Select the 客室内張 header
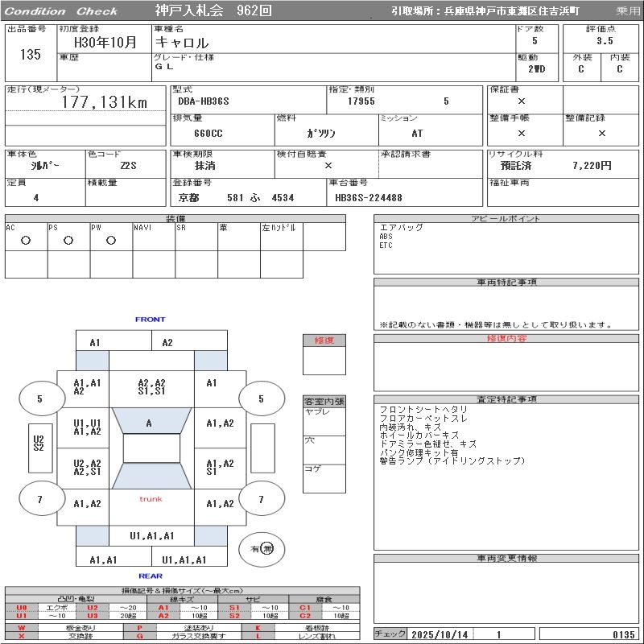Viewport: 644px width, 644px height. [324, 401]
